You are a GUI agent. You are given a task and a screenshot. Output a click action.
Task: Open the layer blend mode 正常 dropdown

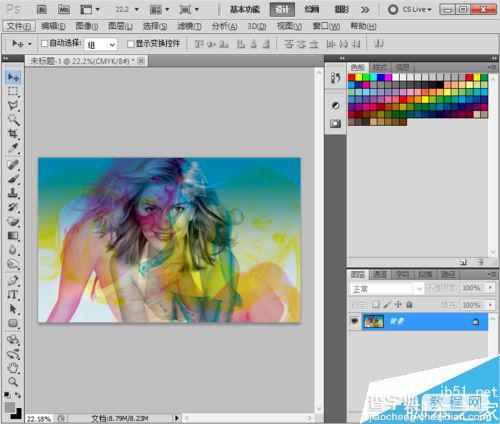click(x=387, y=289)
